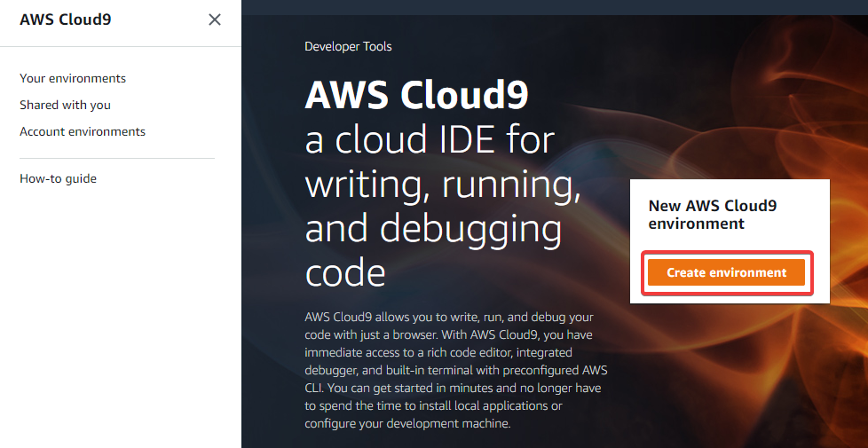Open the How-to guide
Screen dimensions: 868x448
(x=58, y=178)
